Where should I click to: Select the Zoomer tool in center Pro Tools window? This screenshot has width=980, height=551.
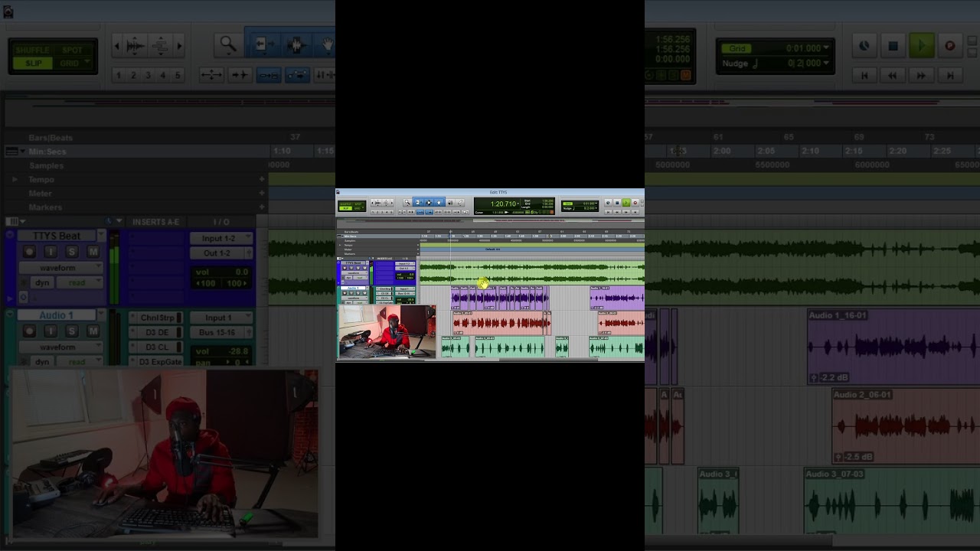point(407,203)
